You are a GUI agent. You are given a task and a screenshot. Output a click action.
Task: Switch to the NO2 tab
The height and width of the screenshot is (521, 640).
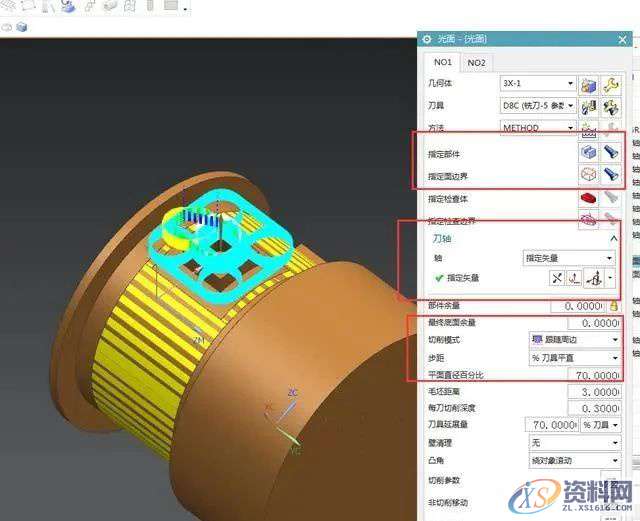tap(477, 62)
